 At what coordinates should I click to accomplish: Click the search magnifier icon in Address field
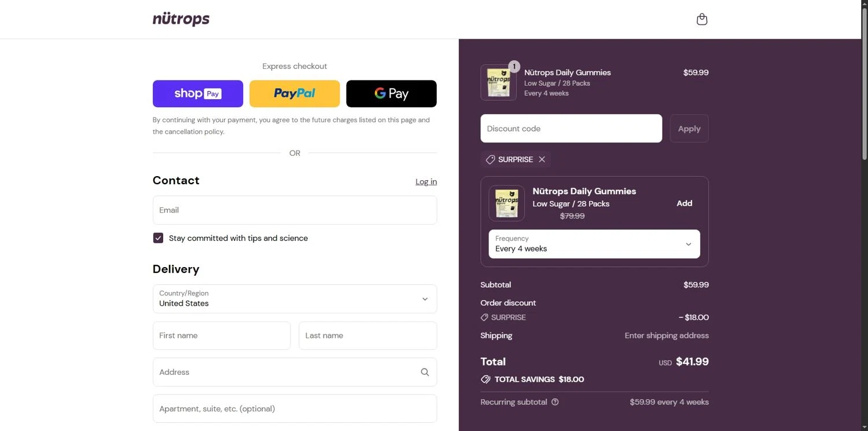point(425,372)
